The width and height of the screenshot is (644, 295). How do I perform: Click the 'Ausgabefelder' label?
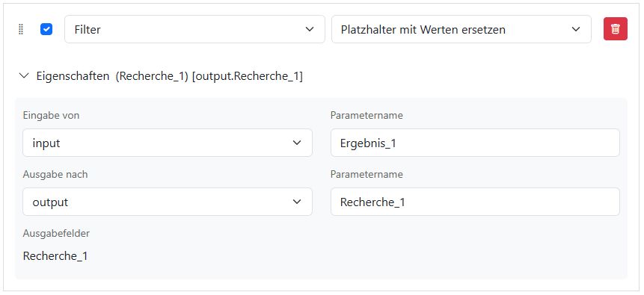[x=56, y=234]
